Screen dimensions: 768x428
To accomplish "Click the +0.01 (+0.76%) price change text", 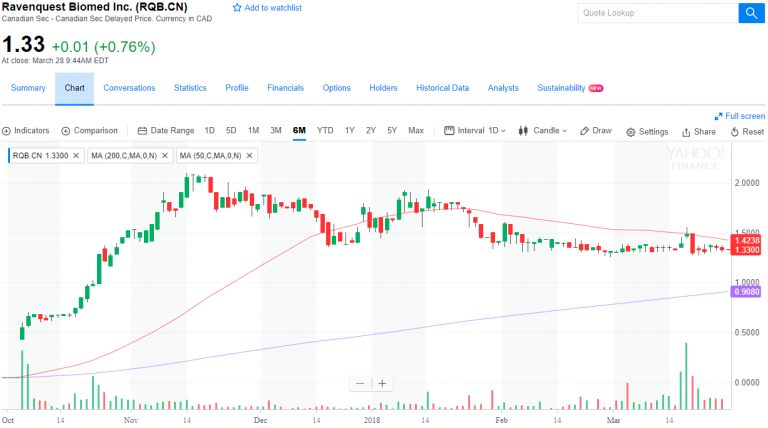I will coord(103,47).
